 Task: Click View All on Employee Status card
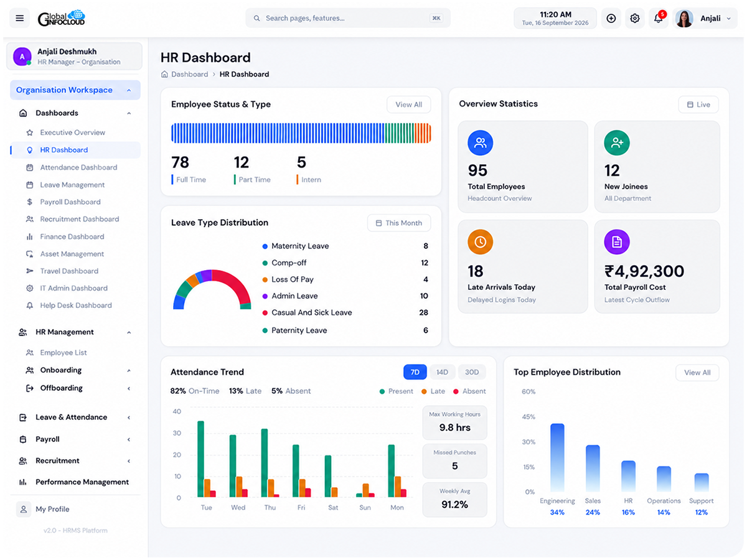click(x=408, y=105)
